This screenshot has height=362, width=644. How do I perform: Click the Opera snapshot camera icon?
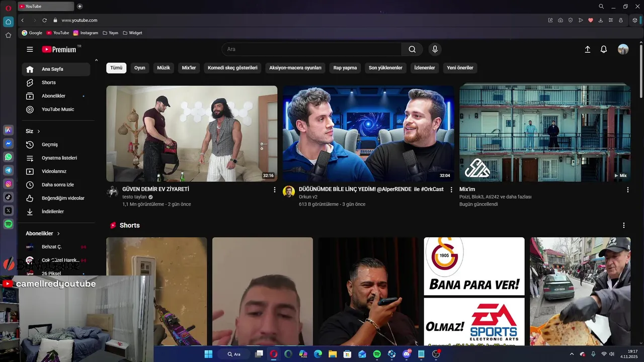(560, 20)
